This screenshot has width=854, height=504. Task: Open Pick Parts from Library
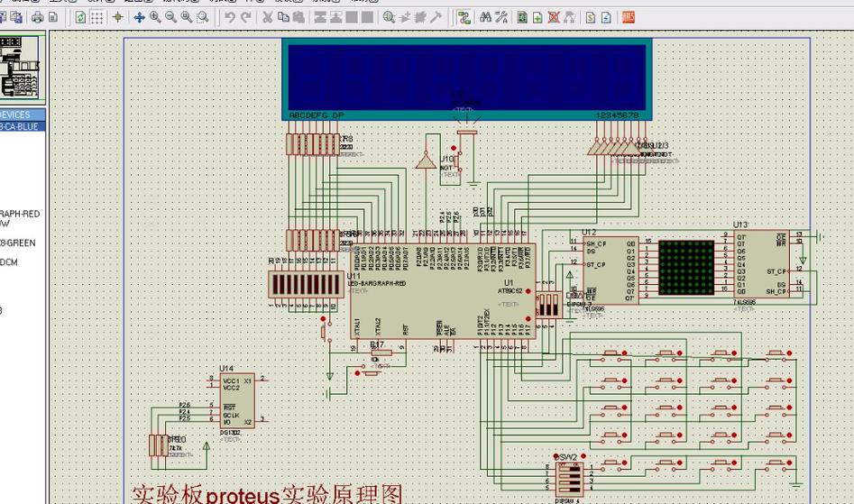click(x=389, y=17)
